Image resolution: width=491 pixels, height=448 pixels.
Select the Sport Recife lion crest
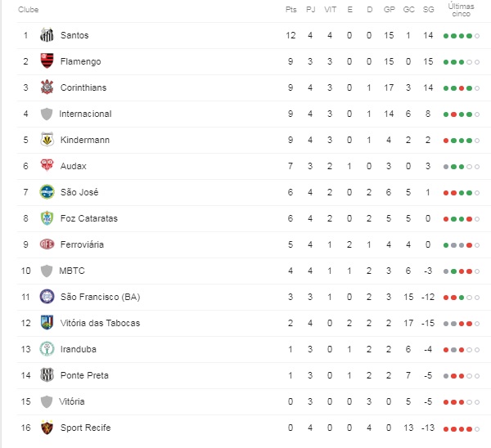pos(47,428)
